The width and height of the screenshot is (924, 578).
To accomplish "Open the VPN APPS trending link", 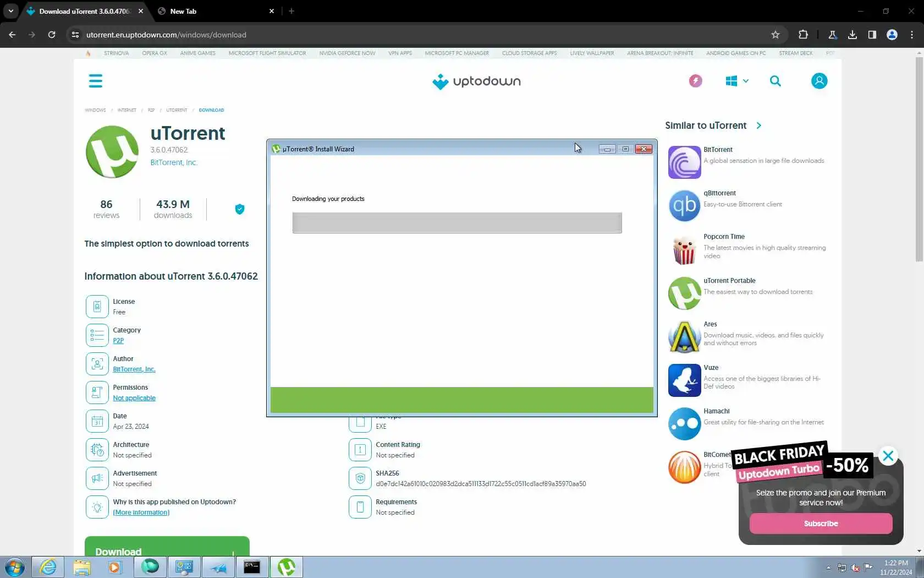I will [x=400, y=53].
